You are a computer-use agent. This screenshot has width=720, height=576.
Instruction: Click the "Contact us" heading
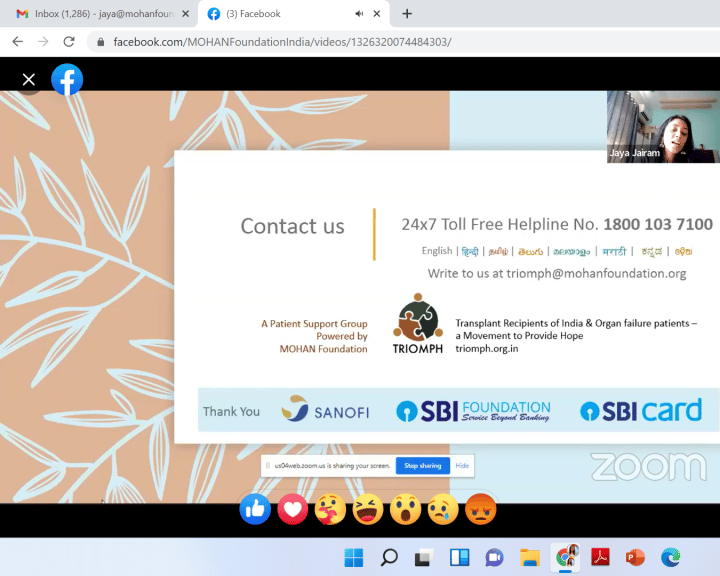click(292, 226)
